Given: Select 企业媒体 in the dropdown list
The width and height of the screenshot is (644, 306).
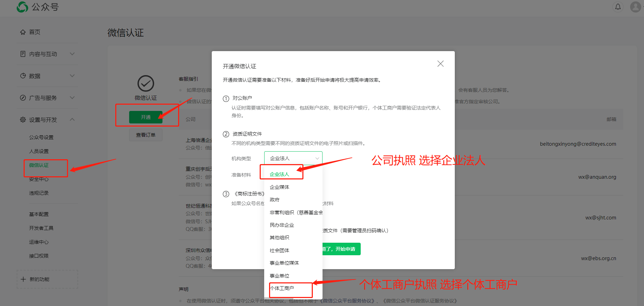Looking at the screenshot, I should (293, 187).
